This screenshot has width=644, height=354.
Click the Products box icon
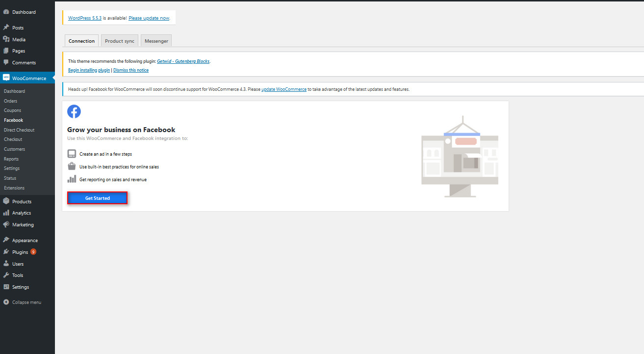(x=6, y=201)
